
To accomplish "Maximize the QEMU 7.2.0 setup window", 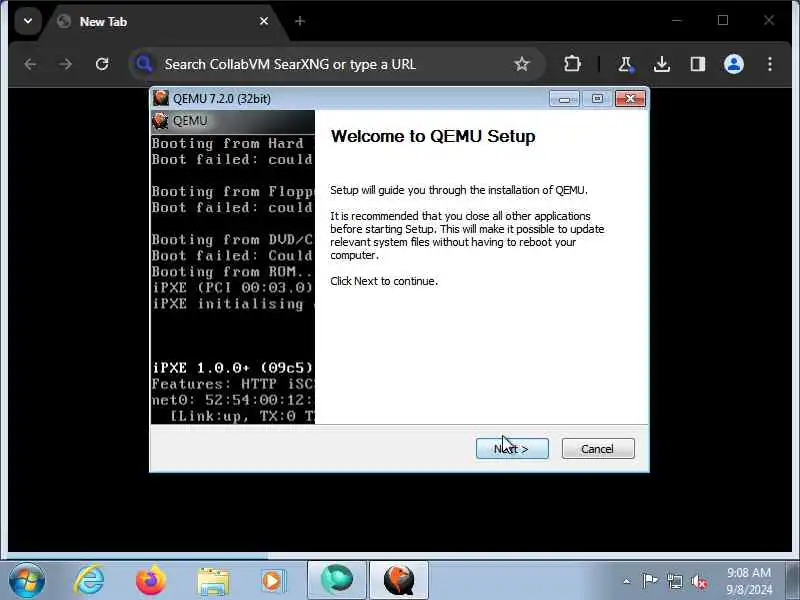I will click(x=597, y=98).
